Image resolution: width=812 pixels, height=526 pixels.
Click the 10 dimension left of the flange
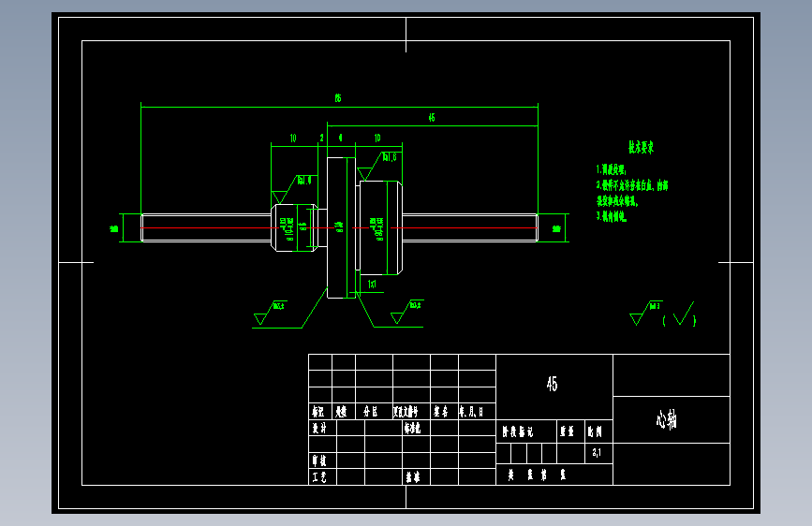click(293, 139)
